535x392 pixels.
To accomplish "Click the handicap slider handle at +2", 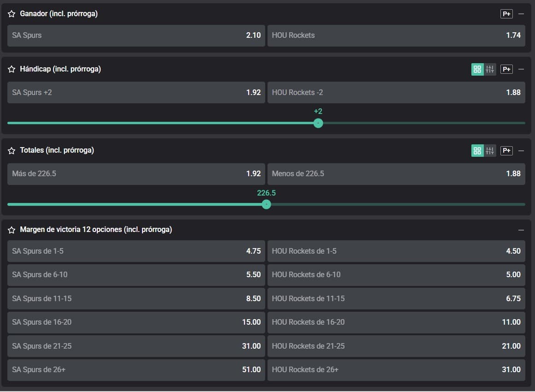I will click(x=318, y=123).
